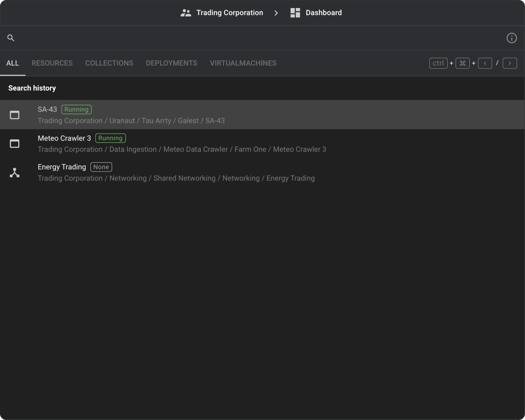This screenshot has height=420, width=525.
Task: Select the VirtualMachines tab
Action: click(243, 63)
